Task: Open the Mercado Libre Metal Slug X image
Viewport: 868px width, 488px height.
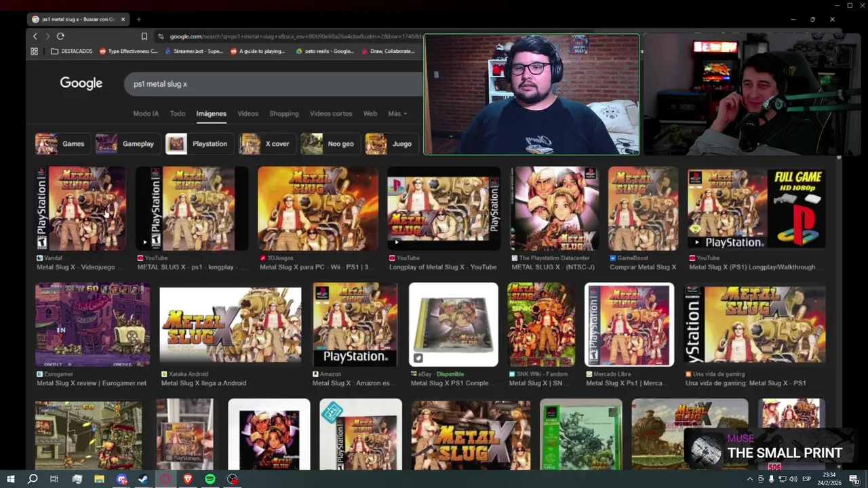Action: tap(629, 325)
